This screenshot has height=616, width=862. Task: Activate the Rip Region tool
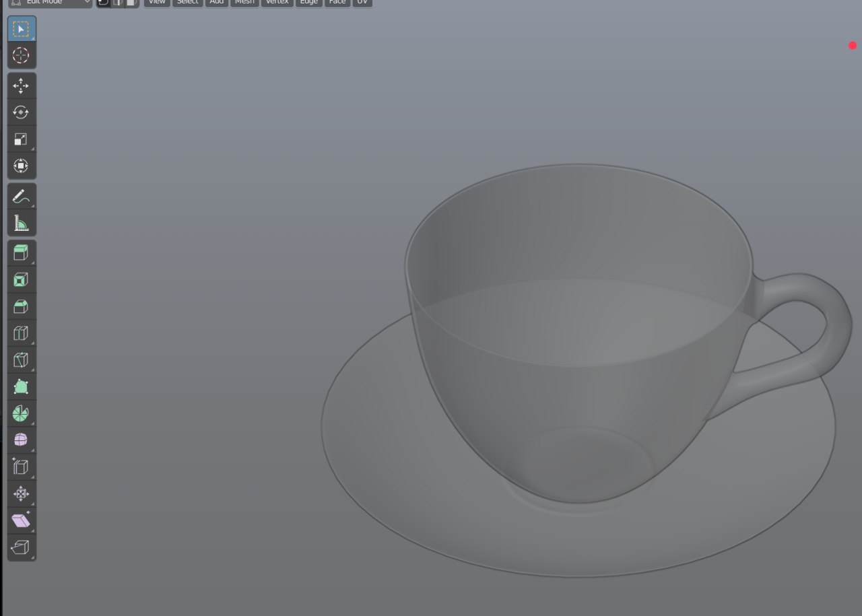(x=21, y=547)
